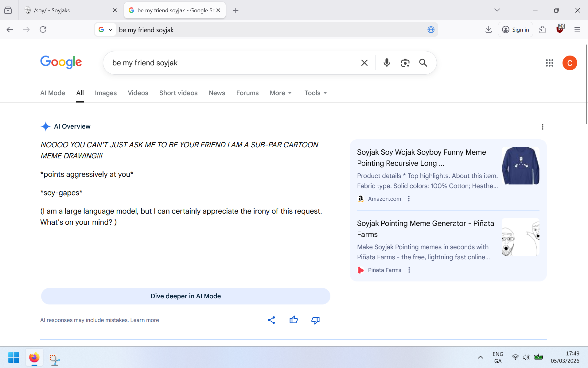The height and width of the screenshot is (368, 588).
Task: Show hidden system tray icons
Action: [x=481, y=357]
